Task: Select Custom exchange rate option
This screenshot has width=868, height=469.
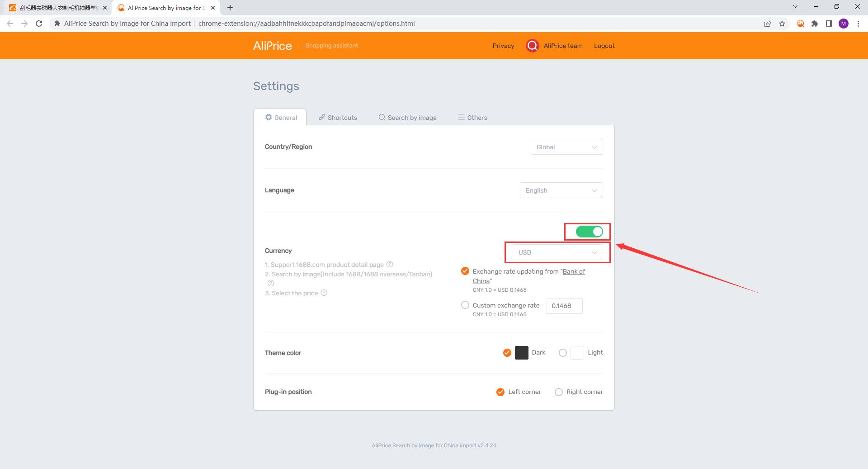Action: click(x=465, y=305)
